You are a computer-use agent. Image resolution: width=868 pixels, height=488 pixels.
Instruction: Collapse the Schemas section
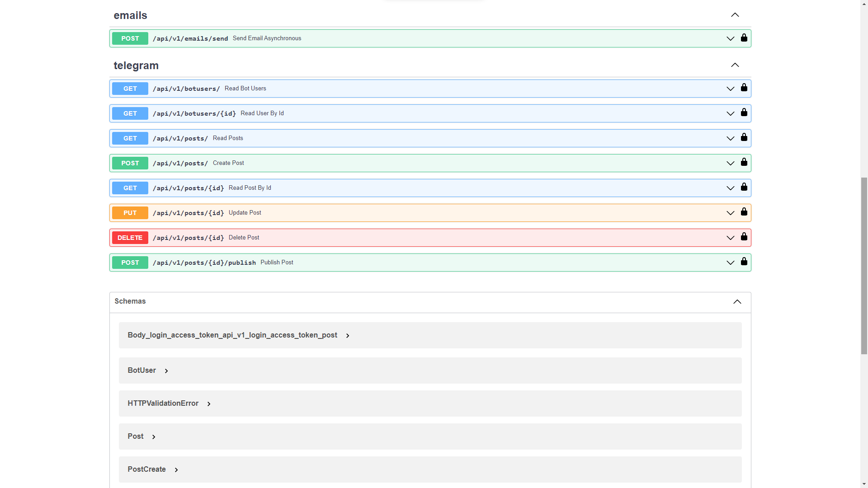pos(737,301)
